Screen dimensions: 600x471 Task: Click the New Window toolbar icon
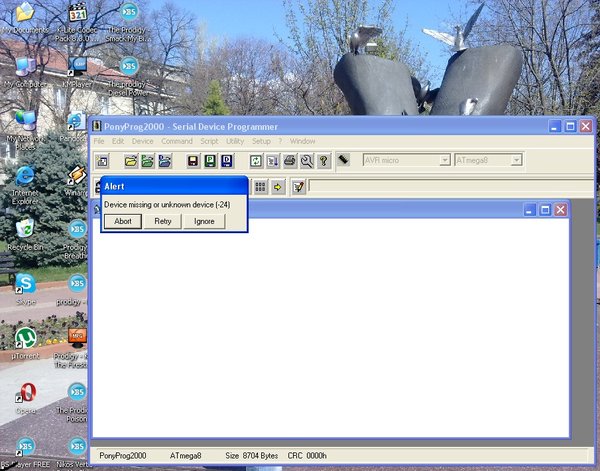(x=102, y=161)
